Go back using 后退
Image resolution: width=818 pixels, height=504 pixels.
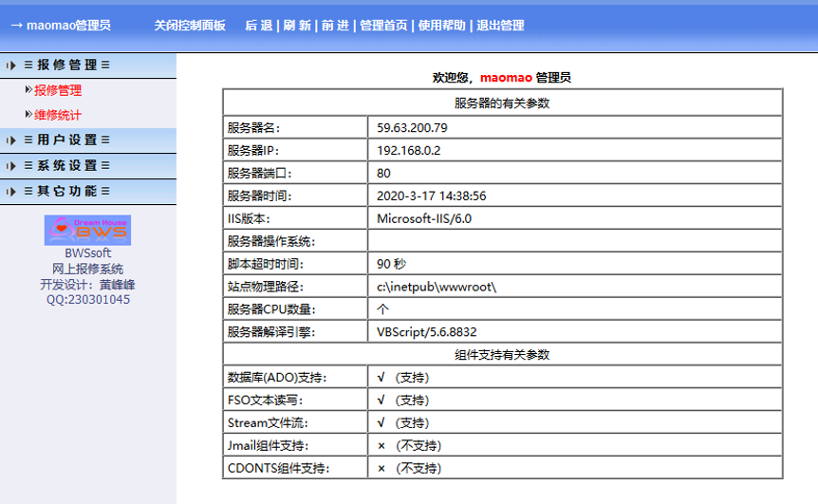(258, 26)
